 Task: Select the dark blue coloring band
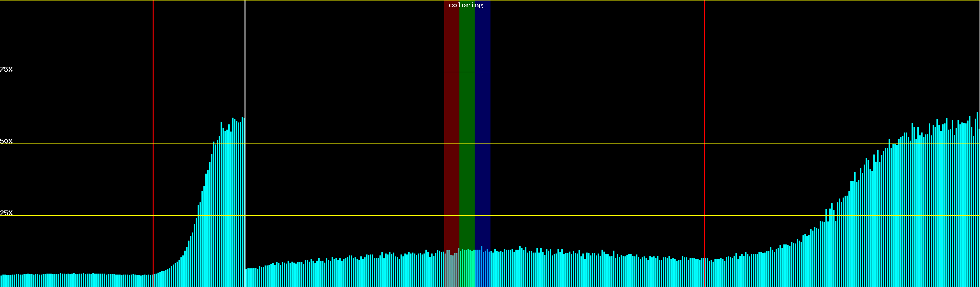tap(482, 120)
